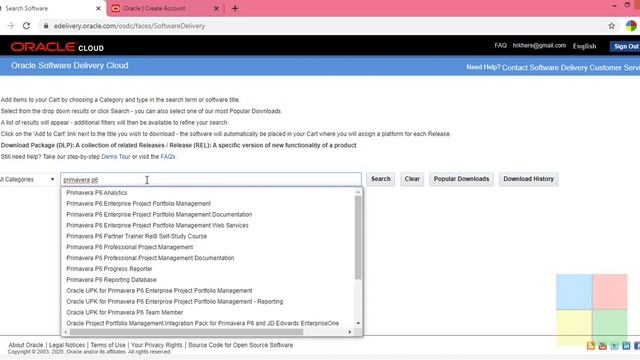Click the suggestion list horizontal scrollbar thumb

point(187,332)
